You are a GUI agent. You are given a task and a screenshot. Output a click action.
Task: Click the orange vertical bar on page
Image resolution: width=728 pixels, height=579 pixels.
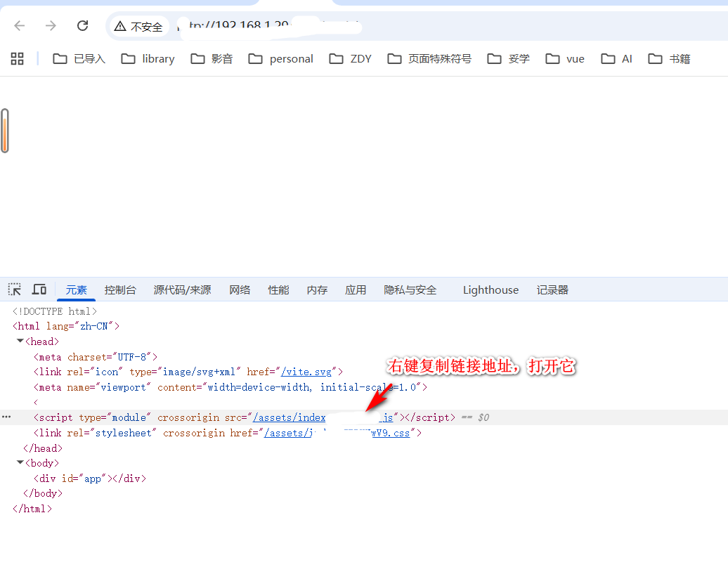click(x=5, y=131)
